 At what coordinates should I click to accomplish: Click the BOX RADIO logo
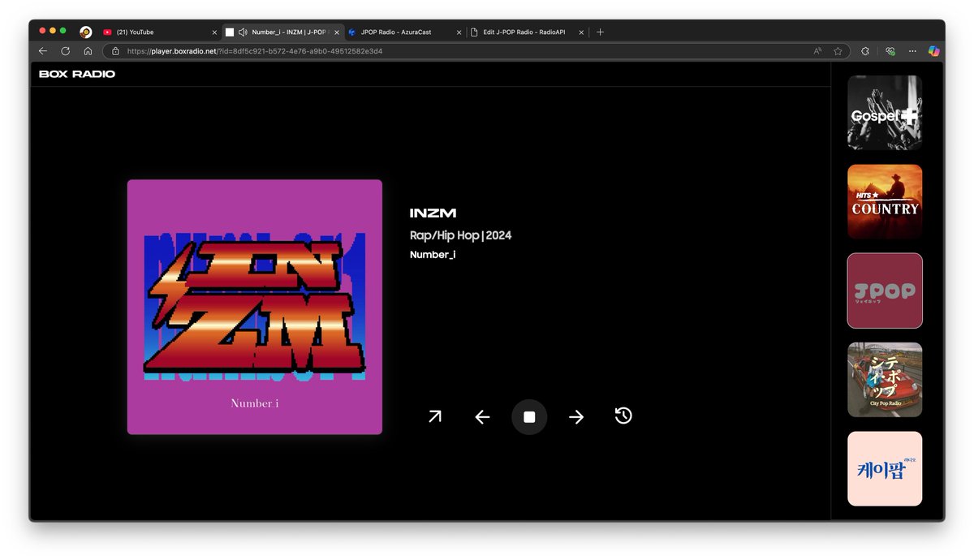point(77,74)
